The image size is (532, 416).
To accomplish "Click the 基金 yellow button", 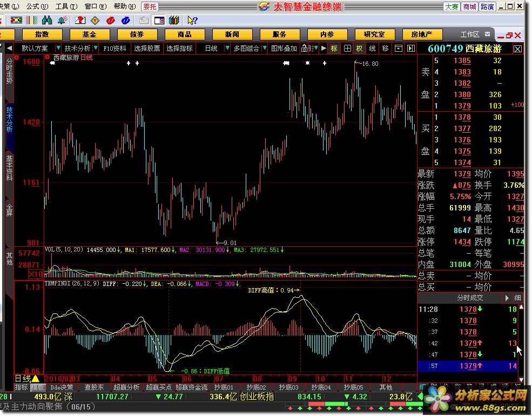I will coord(90,35).
